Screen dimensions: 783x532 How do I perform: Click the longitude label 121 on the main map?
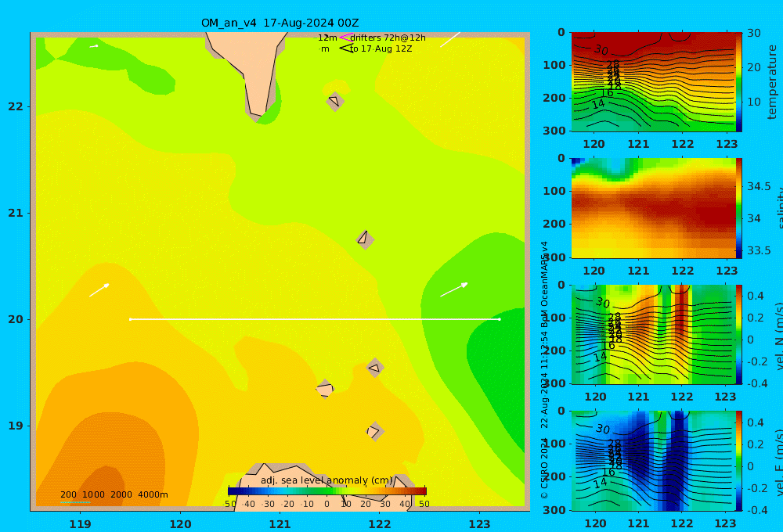point(280,524)
